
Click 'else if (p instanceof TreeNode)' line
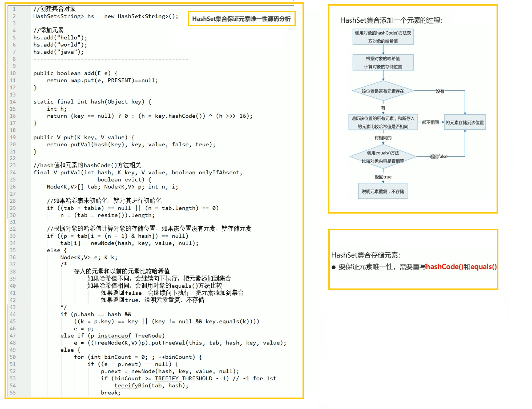click(x=112, y=336)
